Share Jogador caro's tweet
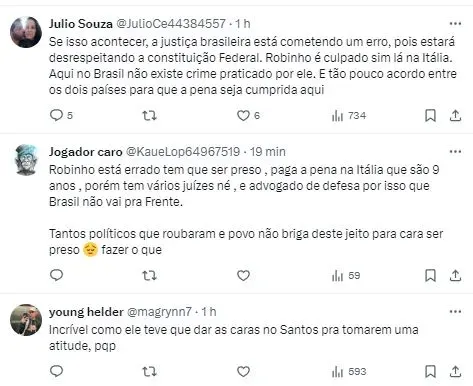473x386 pixels. 455,276
